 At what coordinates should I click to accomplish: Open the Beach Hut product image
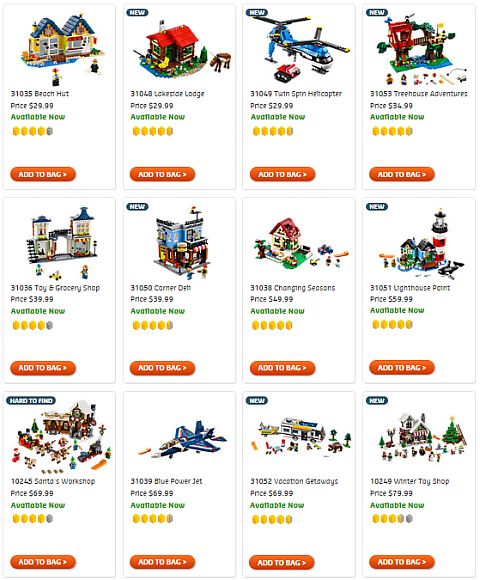click(62, 48)
